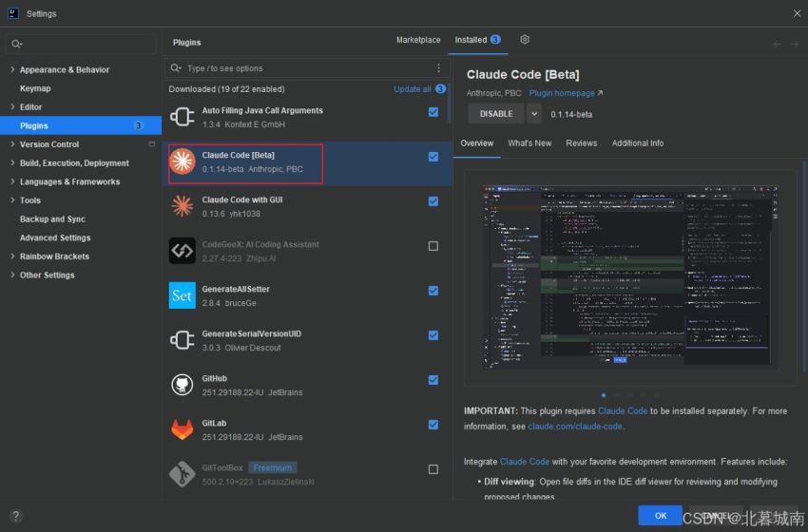Toggle the GenerateAllSetter checkbox
The height and width of the screenshot is (532, 808).
point(433,291)
